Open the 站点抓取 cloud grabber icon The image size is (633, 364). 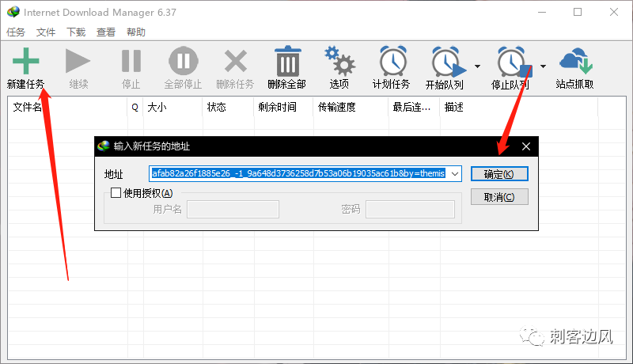tap(576, 60)
